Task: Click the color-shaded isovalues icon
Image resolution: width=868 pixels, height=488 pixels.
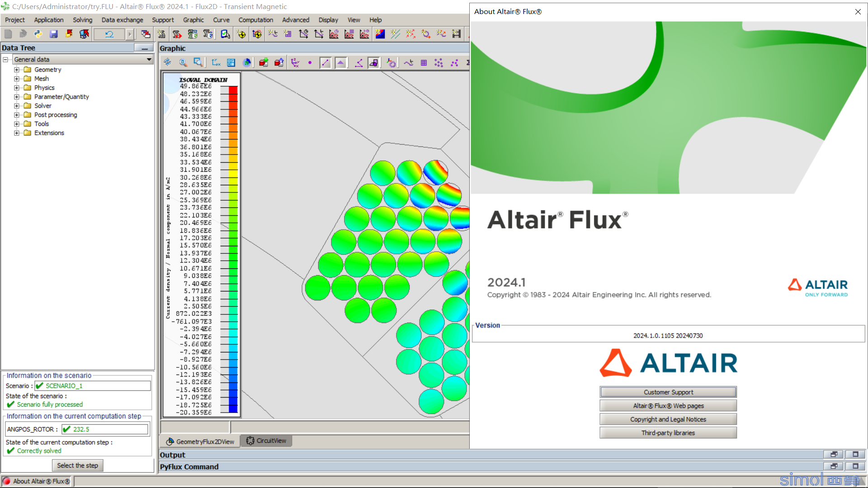Action: click(380, 34)
